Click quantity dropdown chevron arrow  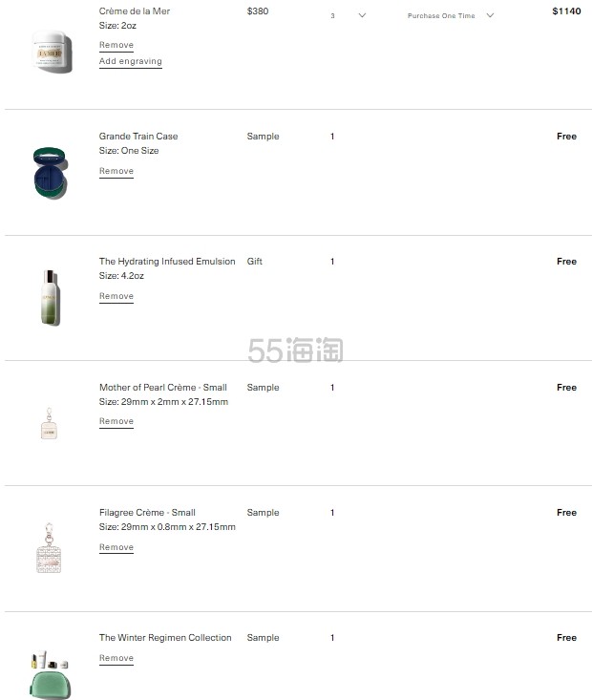pos(362,15)
